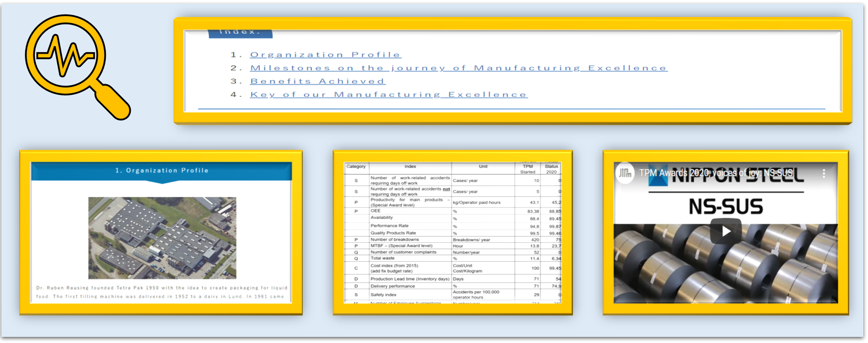868x343 pixels.
Task: Play the NS-SUS video
Action: (x=726, y=231)
